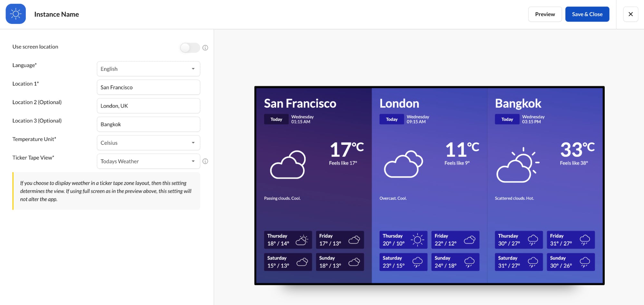The height and width of the screenshot is (305, 644).
Task: Click the rain icon on Bangkok's Friday forecast
Action: [x=585, y=240]
